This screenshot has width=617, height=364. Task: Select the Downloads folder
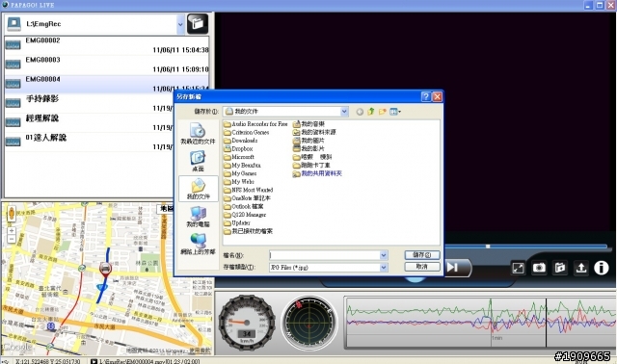pos(241,141)
